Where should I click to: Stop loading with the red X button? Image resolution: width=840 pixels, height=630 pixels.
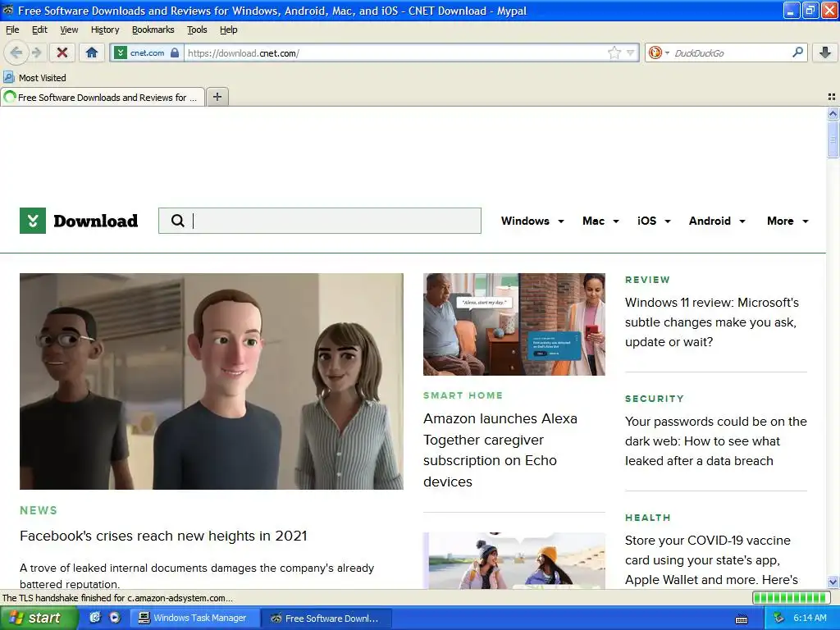(x=62, y=52)
